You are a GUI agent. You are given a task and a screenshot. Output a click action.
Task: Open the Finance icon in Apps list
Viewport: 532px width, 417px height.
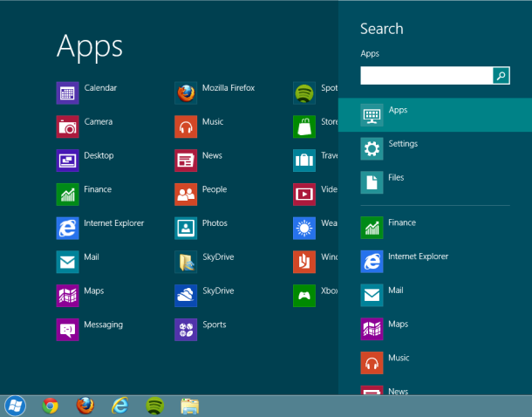point(67,195)
